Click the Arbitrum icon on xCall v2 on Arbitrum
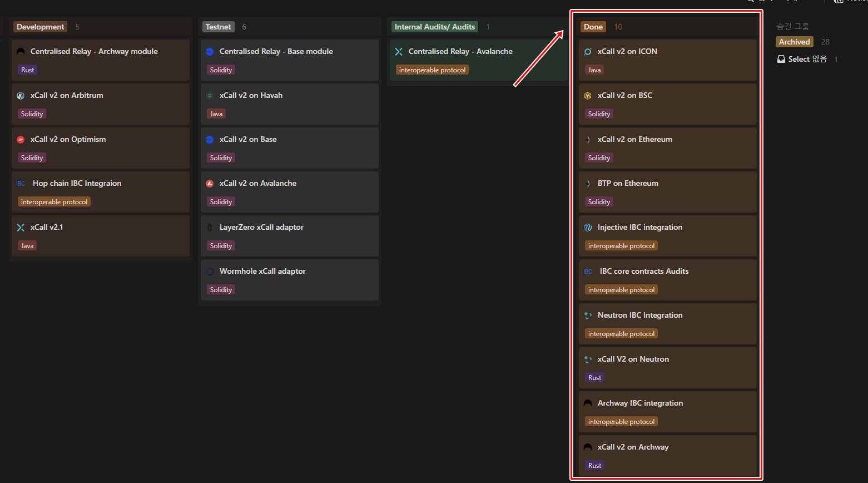Screen dimensions: 868x483 [x=21, y=96]
